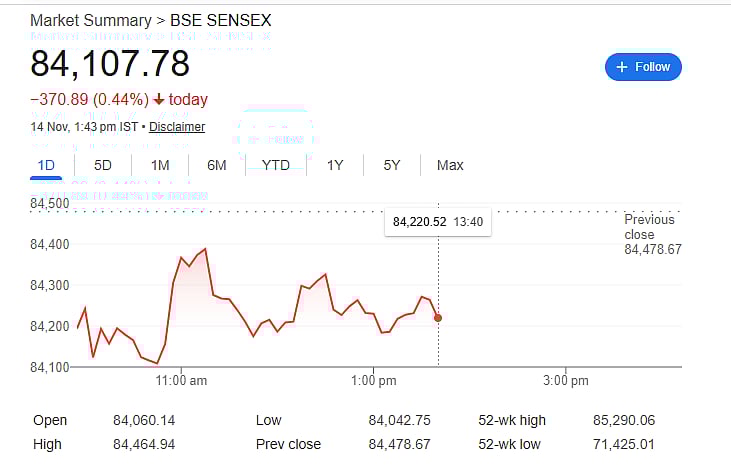
Task: Click the red down arrow icon
Action: point(158,100)
